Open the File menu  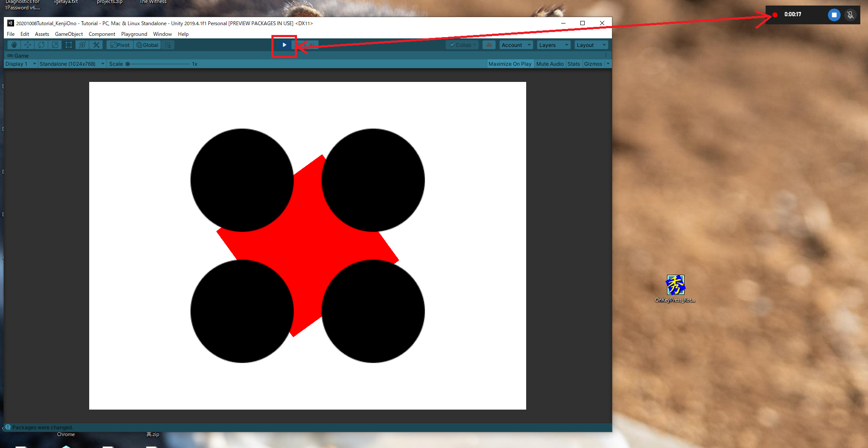pos(11,34)
